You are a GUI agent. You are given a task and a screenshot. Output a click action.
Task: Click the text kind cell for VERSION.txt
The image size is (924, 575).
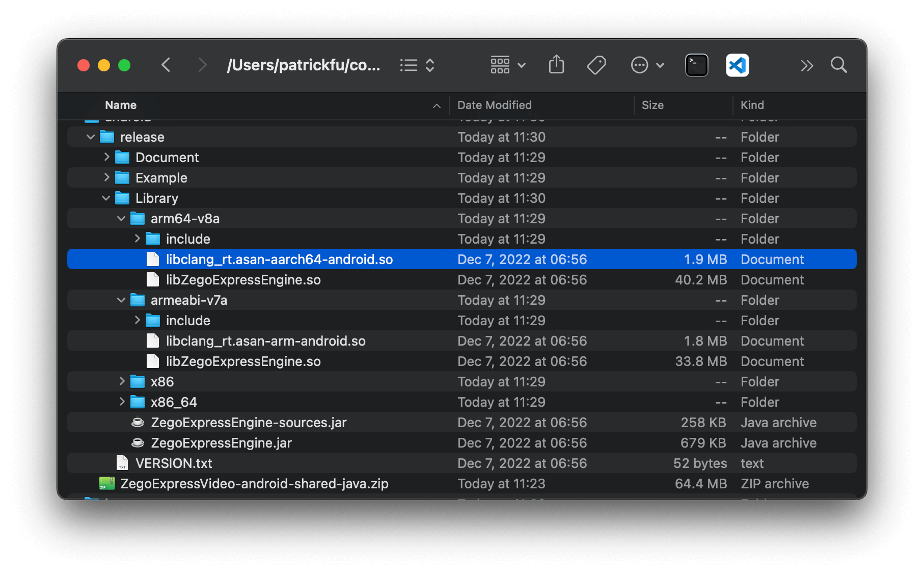click(752, 463)
